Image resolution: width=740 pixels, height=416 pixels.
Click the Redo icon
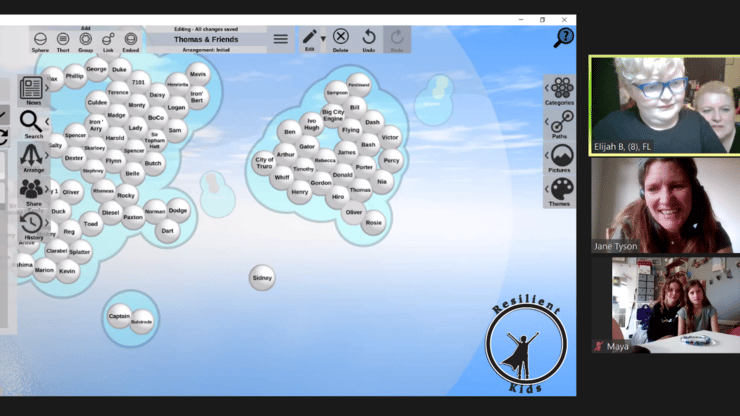(397, 37)
